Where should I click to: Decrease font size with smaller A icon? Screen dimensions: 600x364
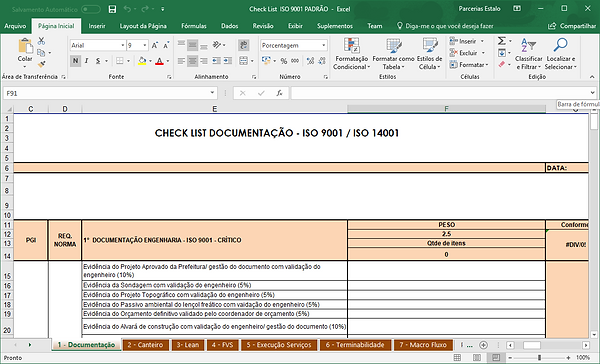(166, 45)
